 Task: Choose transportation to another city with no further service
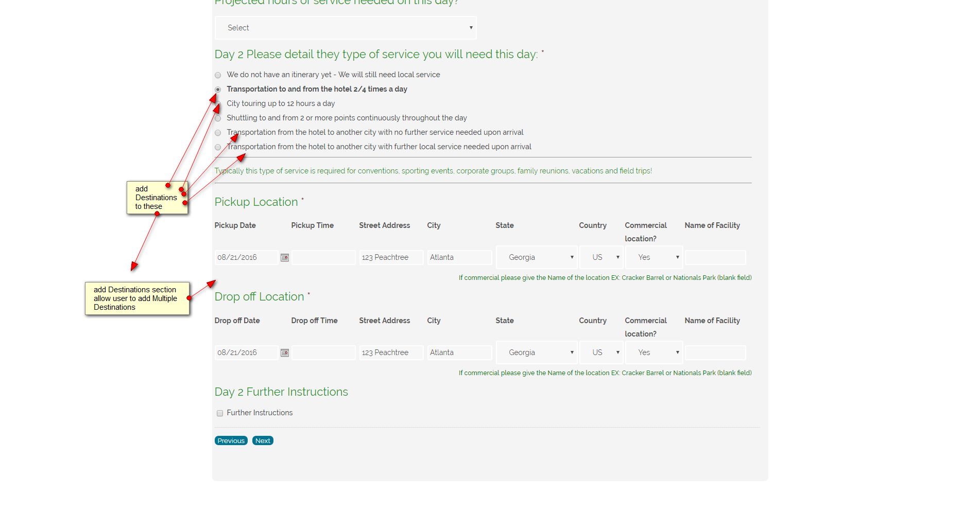pyautogui.click(x=218, y=133)
